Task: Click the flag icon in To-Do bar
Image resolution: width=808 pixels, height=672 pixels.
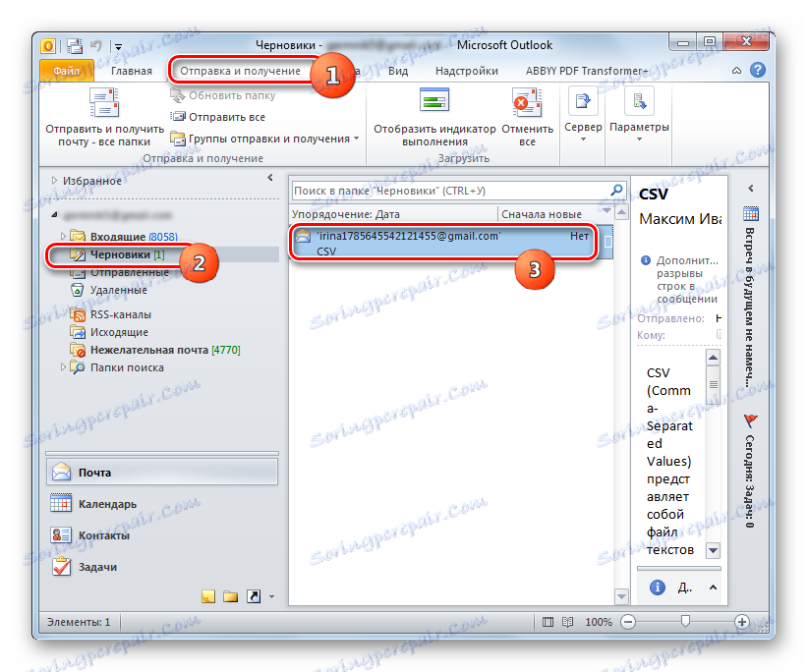Action: [x=751, y=420]
